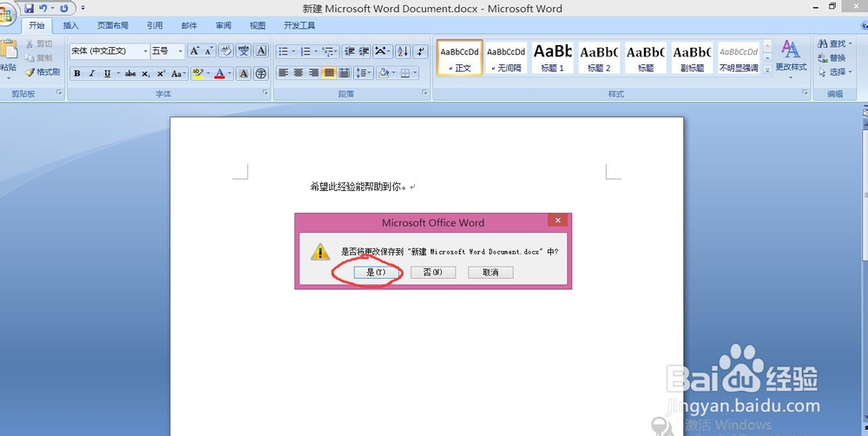
Task: Click the Copy (复制) button
Action: [39, 57]
